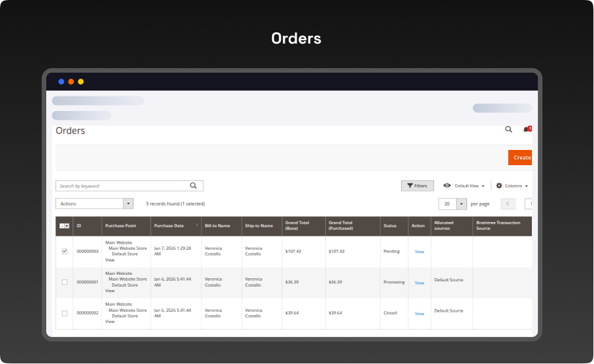Open the Filters button
Viewport: 594px width, 364px height.
pyautogui.click(x=417, y=186)
